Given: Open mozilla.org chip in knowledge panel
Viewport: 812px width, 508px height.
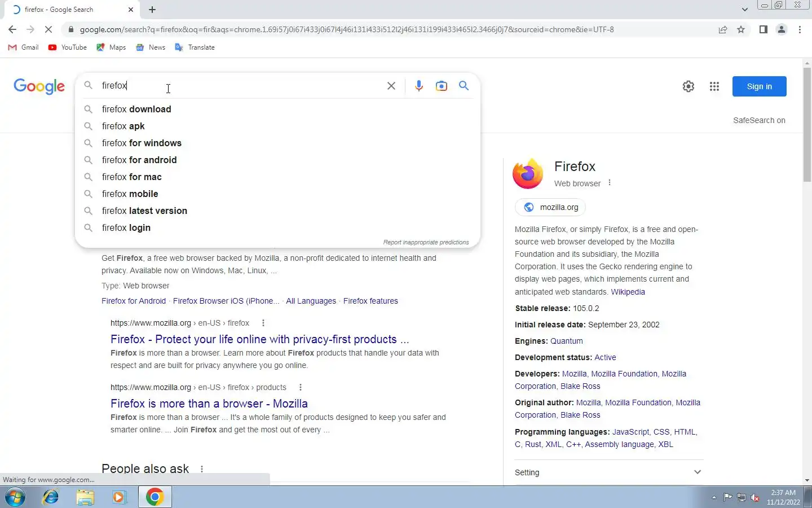Looking at the screenshot, I should pyautogui.click(x=550, y=207).
